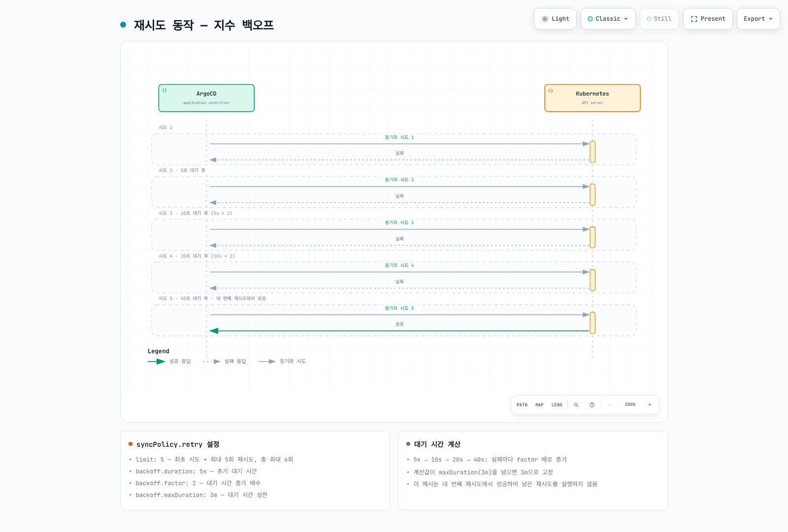Start Present fullscreen mode

(x=708, y=19)
